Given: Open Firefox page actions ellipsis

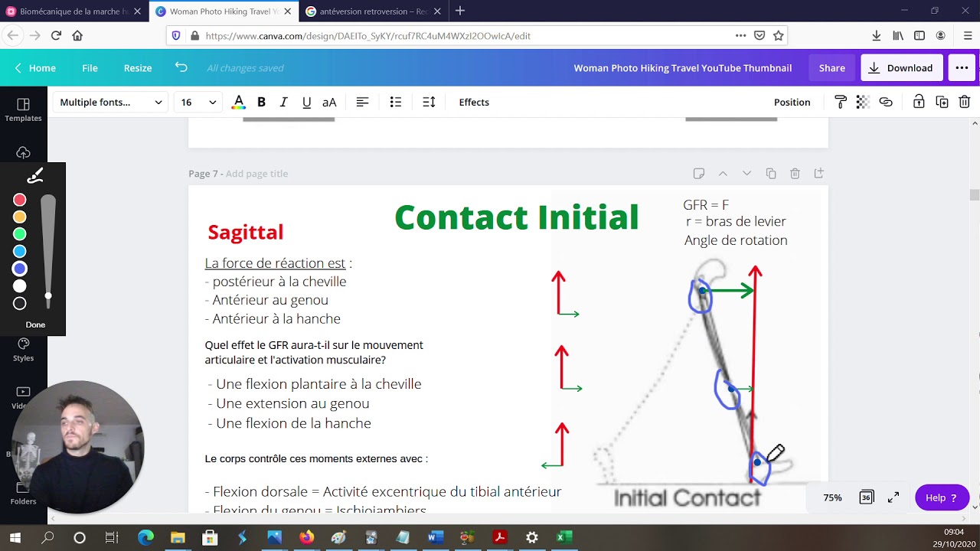Looking at the screenshot, I should [x=740, y=35].
